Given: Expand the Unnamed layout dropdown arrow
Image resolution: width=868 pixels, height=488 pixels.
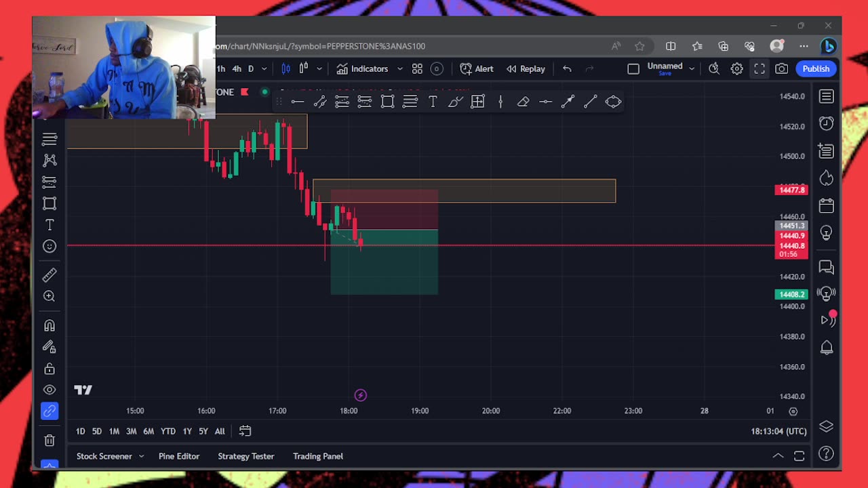Looking at the screenshot, I should [692, 68].
